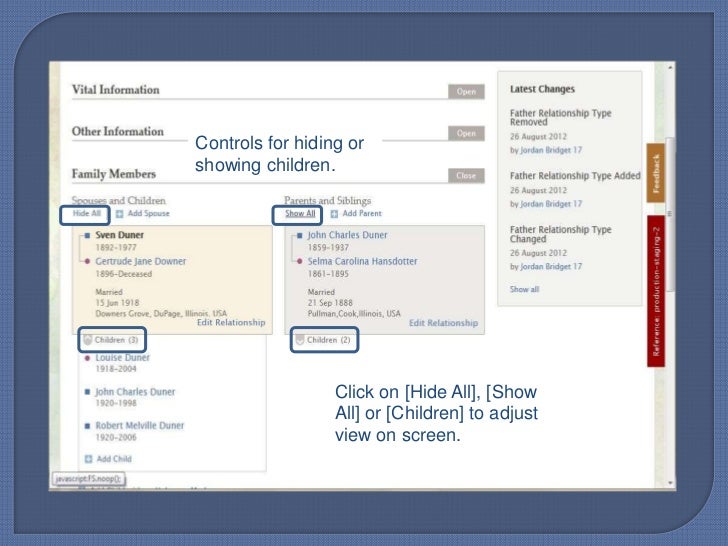The image size is (728, 546).
Task: Open the parent John Charles Duner 1859-1937
Action: point(347,235)
